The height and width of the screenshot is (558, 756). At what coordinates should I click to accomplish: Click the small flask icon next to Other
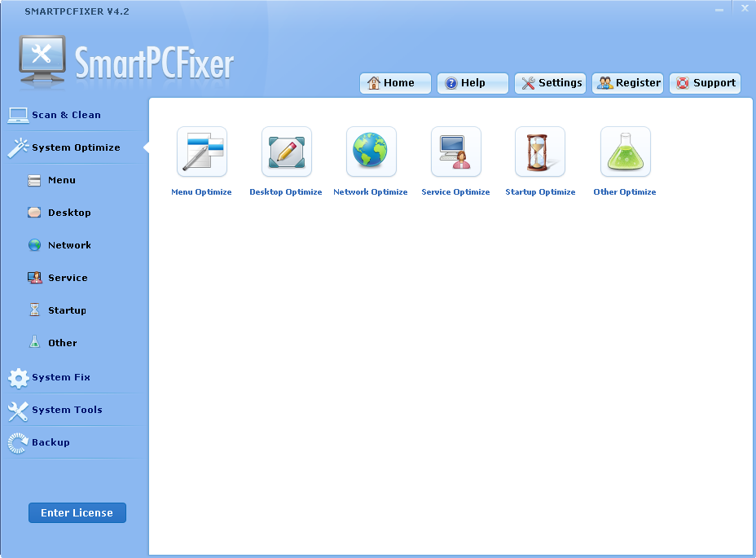[34, 342]
